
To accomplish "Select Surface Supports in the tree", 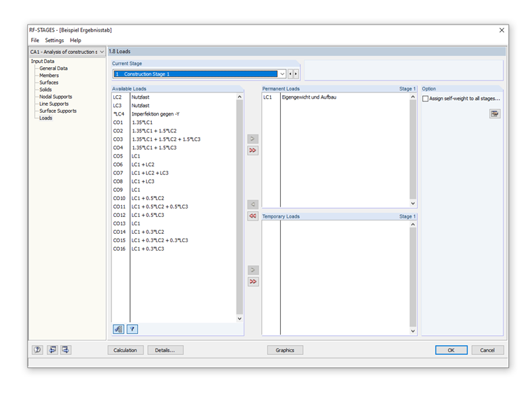I will pos(57,111).
